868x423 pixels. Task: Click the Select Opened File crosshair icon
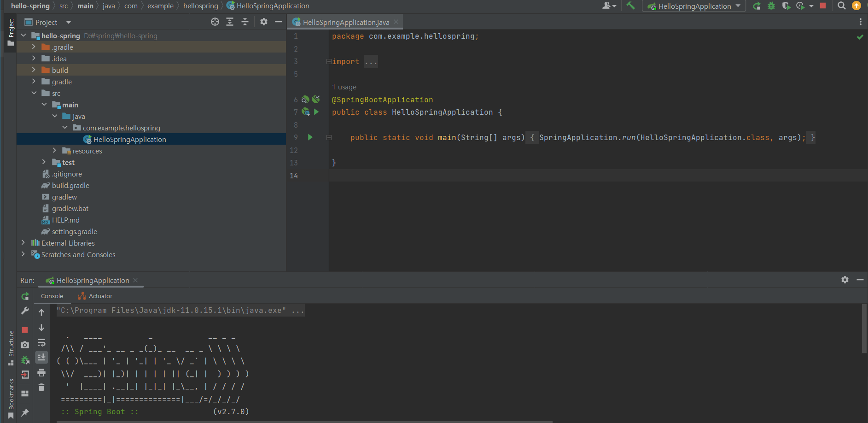pos(215,22)
